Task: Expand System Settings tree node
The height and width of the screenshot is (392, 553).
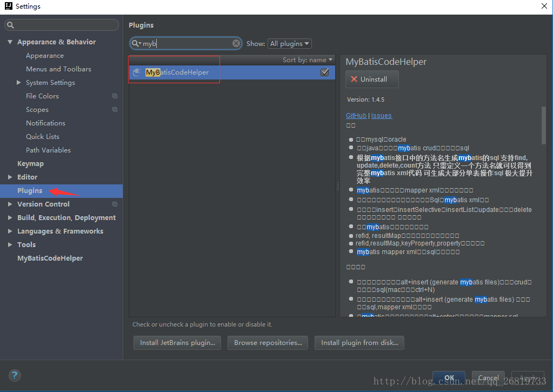Action: 19,82
